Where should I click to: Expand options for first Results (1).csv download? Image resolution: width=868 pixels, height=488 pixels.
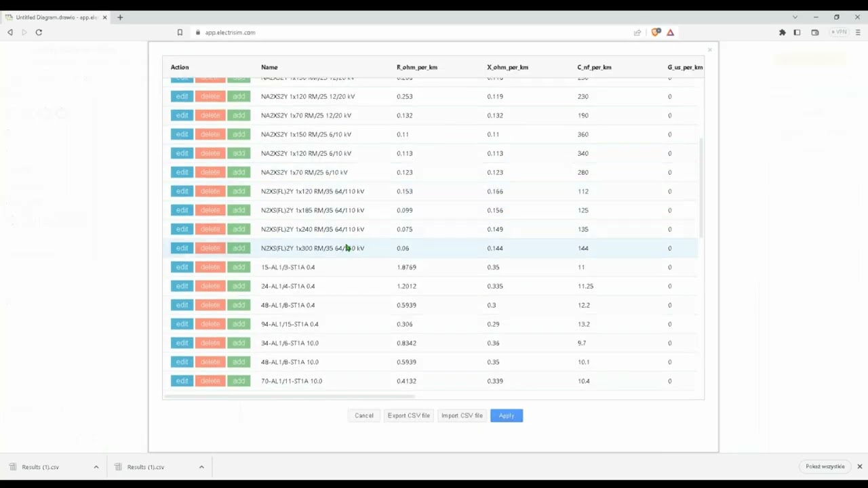tap(96, 467)
